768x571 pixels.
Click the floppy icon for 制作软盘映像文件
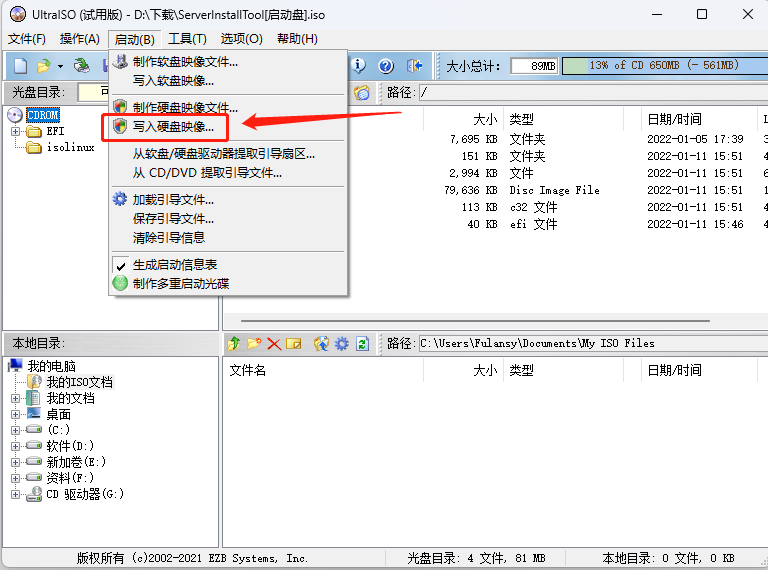(x=120, y=62)
